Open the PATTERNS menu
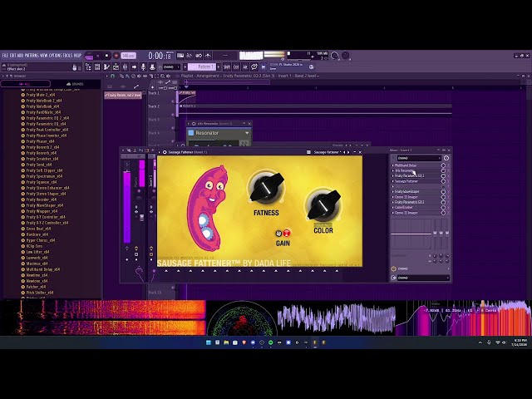 [32, 56]
